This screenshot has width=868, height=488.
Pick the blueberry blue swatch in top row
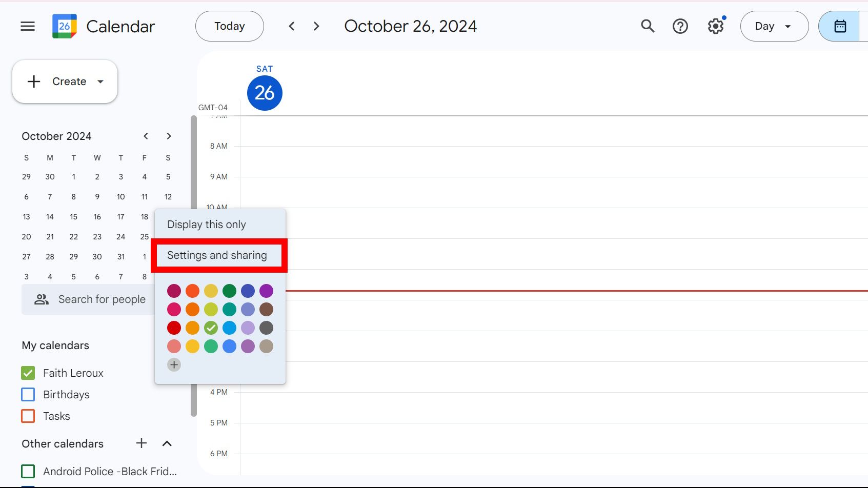(x=248, y=291)
